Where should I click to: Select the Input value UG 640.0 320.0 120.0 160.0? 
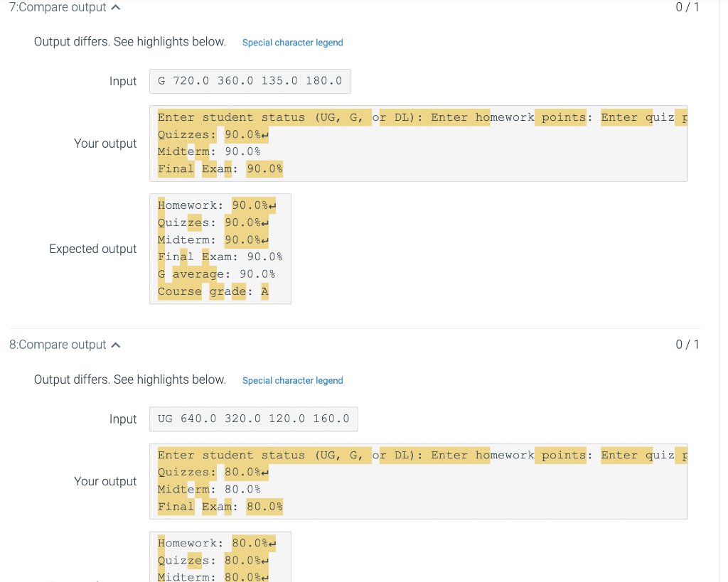(254, 419)
